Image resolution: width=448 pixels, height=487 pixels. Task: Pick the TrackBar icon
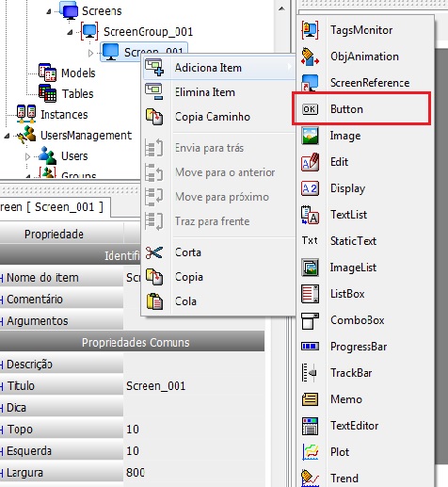[310, 373]
